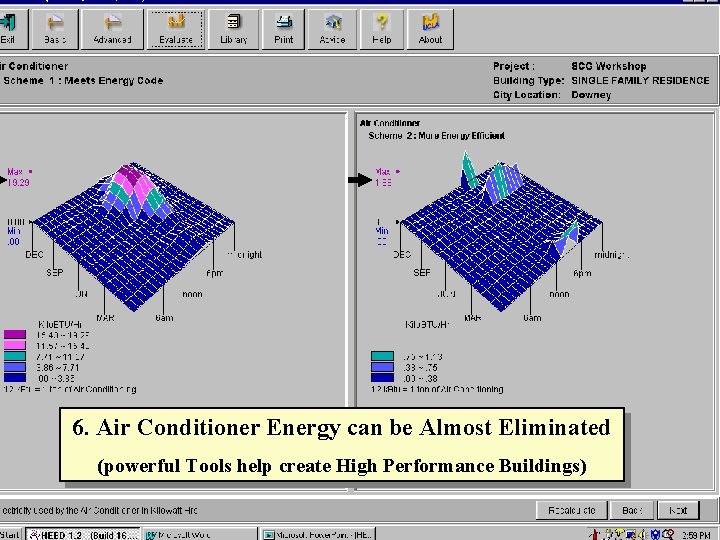Screen dimensions: 720x540
Task: Click the 'MAR' axis label on Scheme 1 plot
Action: [105, 318]
